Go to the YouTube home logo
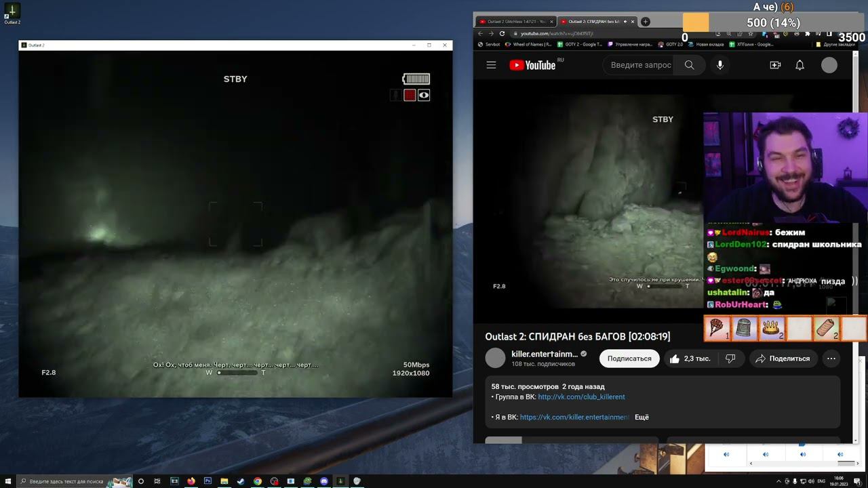868x488 pixels. coord(533,65)
